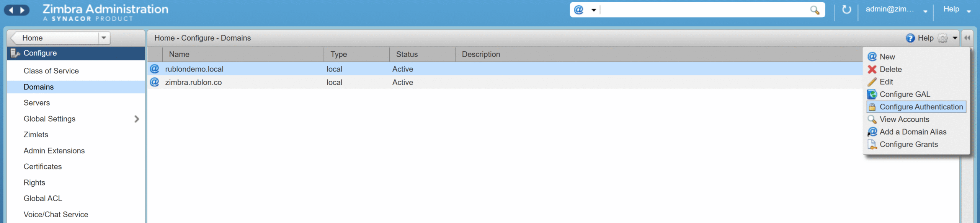The width and height of the screenshot is (980, 223).
Task: Click the blue question mark Help icon
Action: pyautogui.click(x=910, y=38)
